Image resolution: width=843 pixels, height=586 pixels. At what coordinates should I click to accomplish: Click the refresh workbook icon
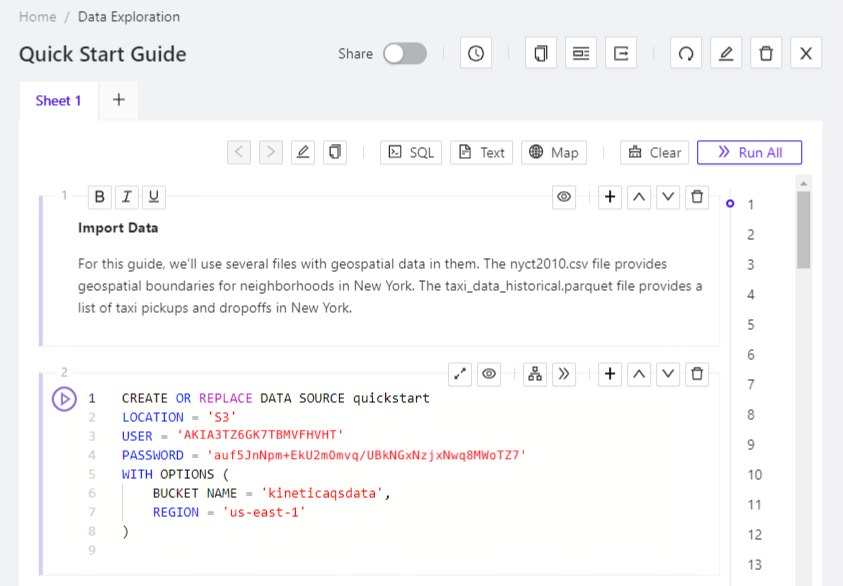coord(686,54)
